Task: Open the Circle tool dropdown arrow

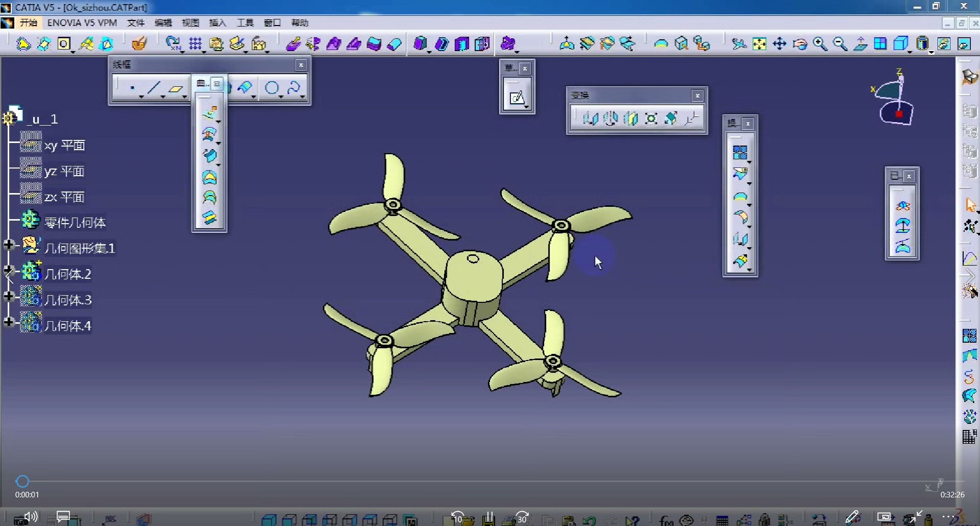Action: (x=281, y=96)
